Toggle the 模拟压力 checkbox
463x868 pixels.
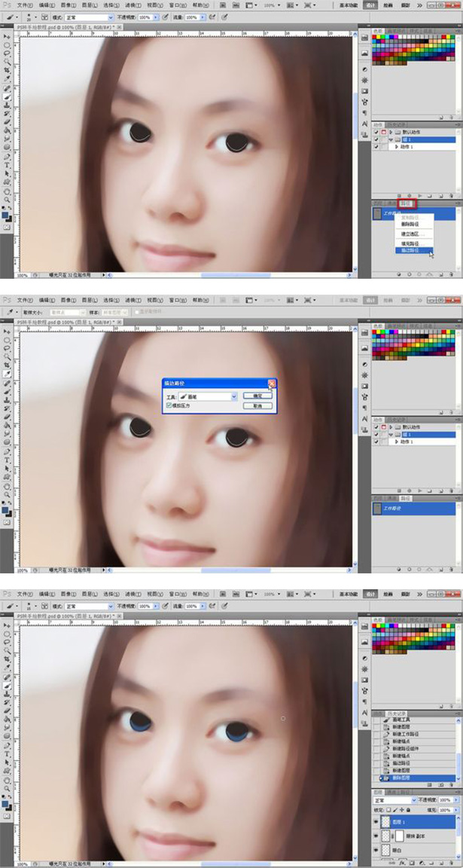pos(168,405)
